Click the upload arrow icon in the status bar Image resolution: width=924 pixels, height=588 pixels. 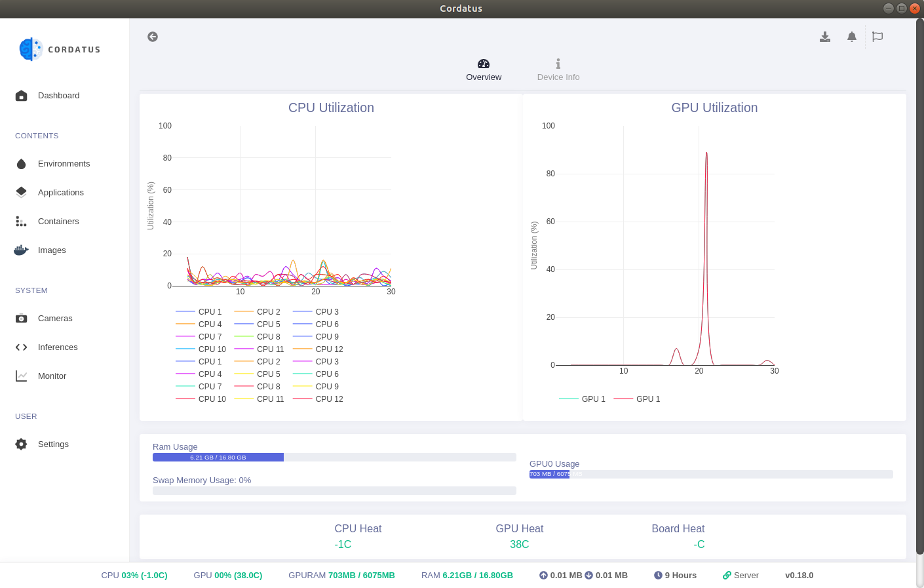[543, 576]
